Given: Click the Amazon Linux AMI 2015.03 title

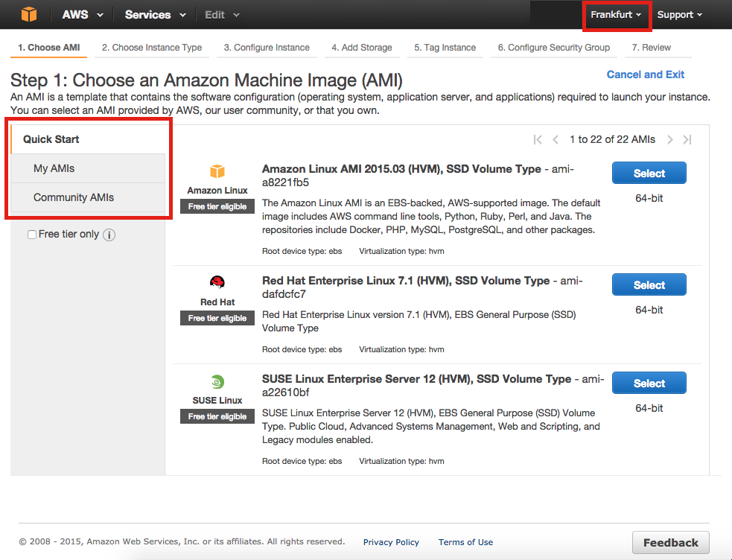Looking at the screenshot, I should coord(401,169).
